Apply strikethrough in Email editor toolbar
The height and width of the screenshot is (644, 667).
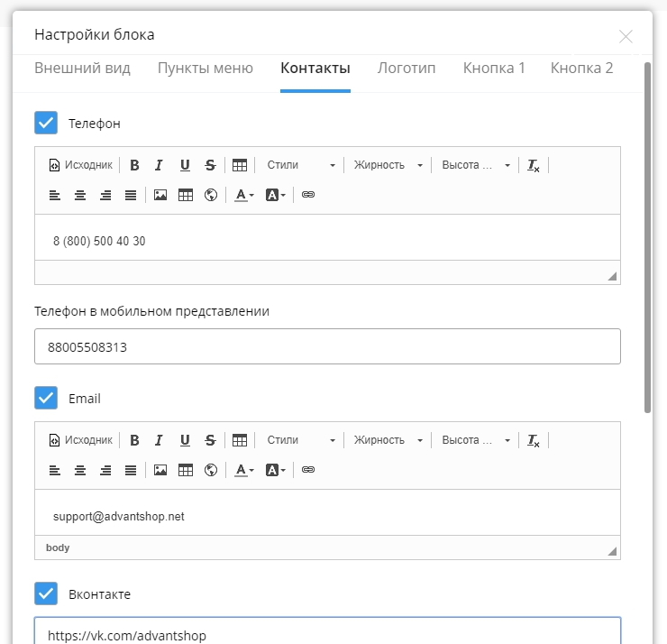tap(210, 440)
